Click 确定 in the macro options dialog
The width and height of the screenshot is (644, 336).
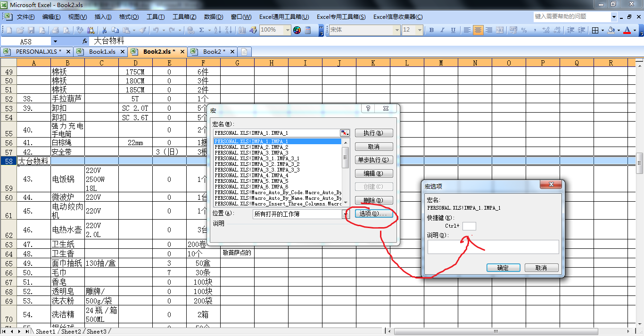503,267
